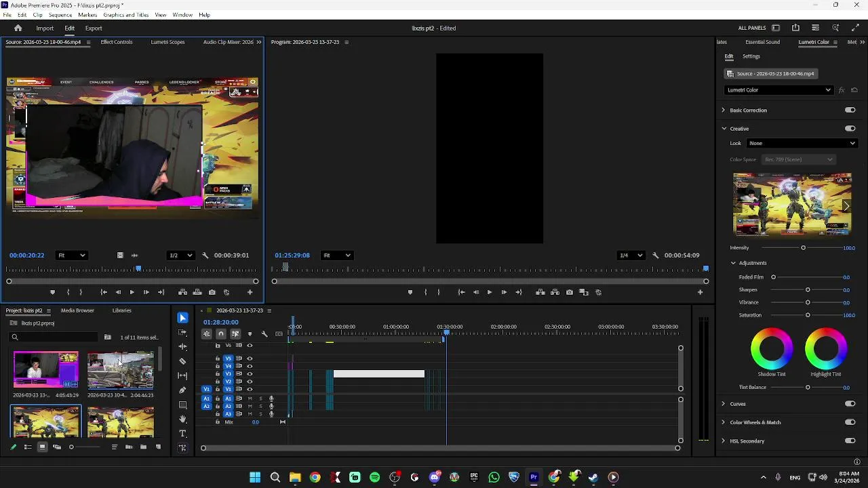
Task: Hide track V3 with eye icon
Action: click(250, 374)
